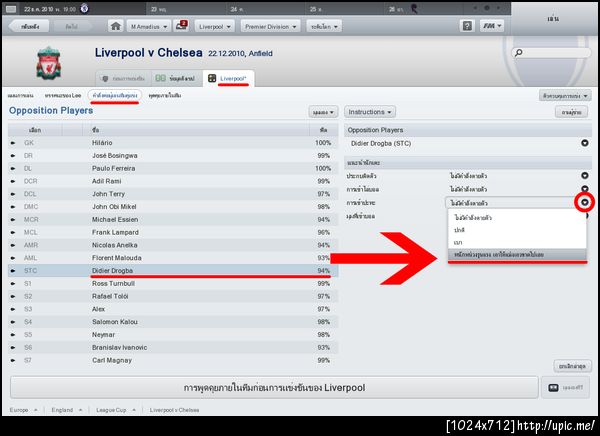Click the arrow icon beside Hilário
This screenshot has height=436, width=600.
[x=13, y=143]
